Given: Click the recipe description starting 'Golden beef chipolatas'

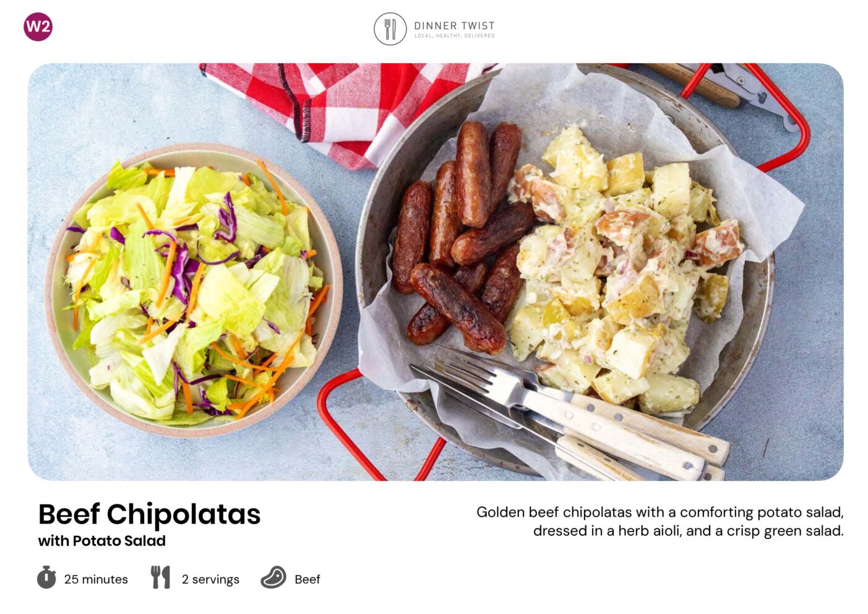Looking at the screenshot, I should pos(660,521).
